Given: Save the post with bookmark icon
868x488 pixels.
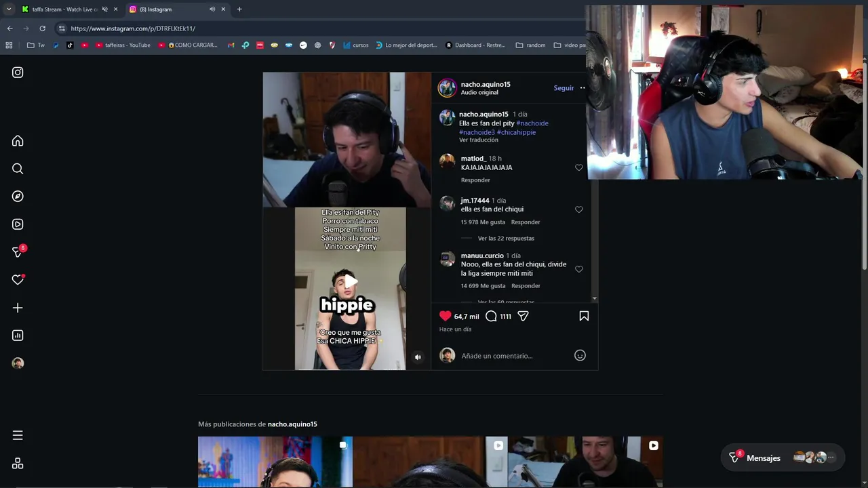Looking at the screenshot, I should pos(584,316).
